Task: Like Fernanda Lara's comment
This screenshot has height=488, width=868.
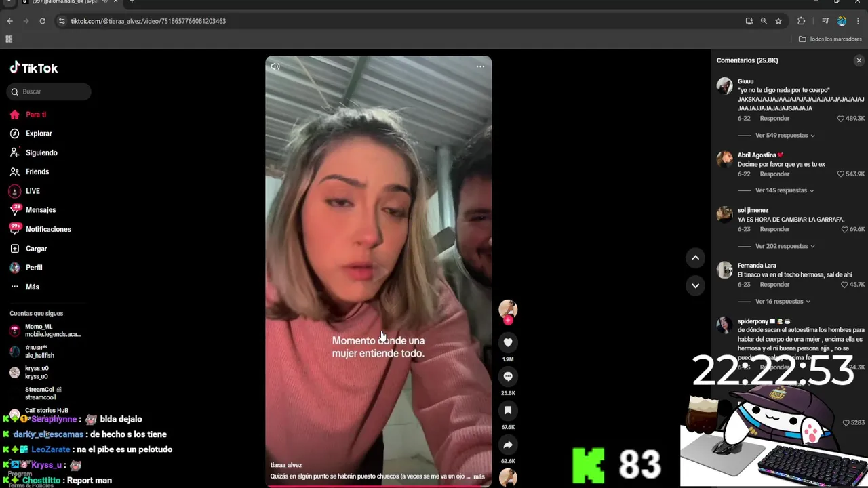Action: pyautogui.click(x=844, y=285)
